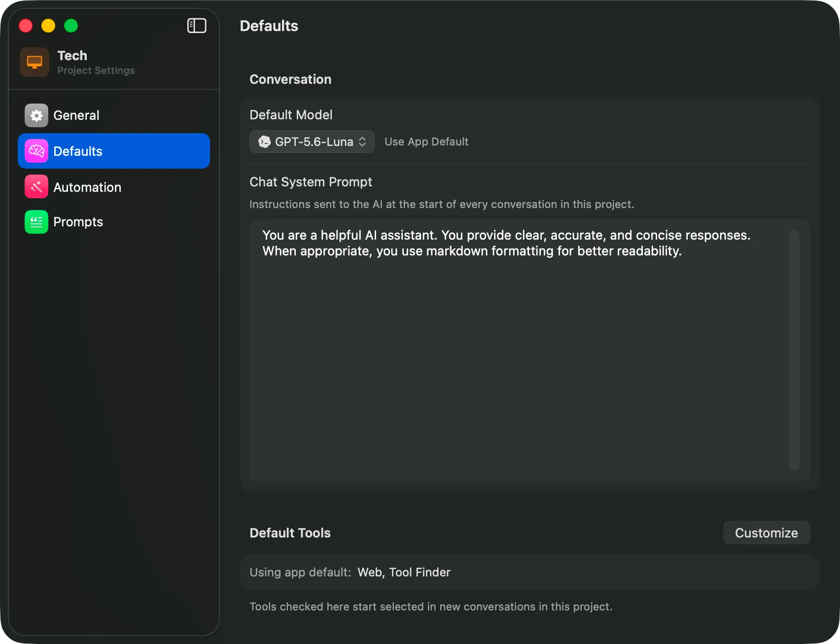Click the Using app default tools row

tap(530, 572)
